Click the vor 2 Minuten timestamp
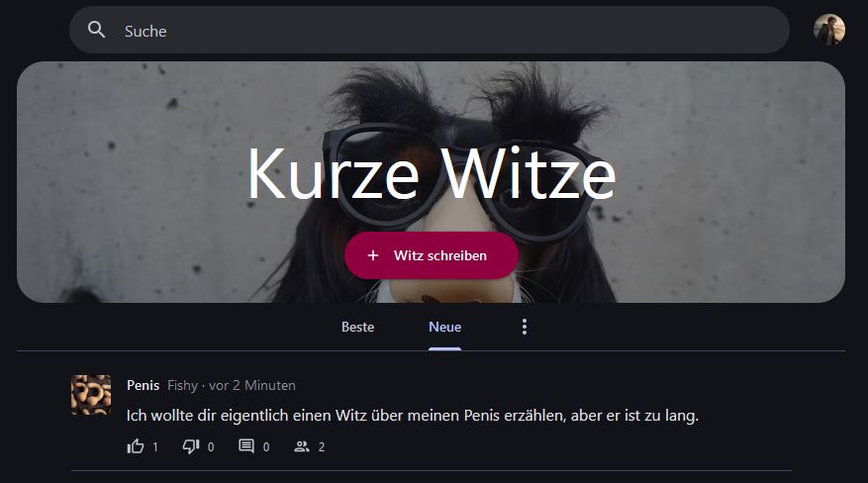 pyautogui.click(x=251, y=385)
